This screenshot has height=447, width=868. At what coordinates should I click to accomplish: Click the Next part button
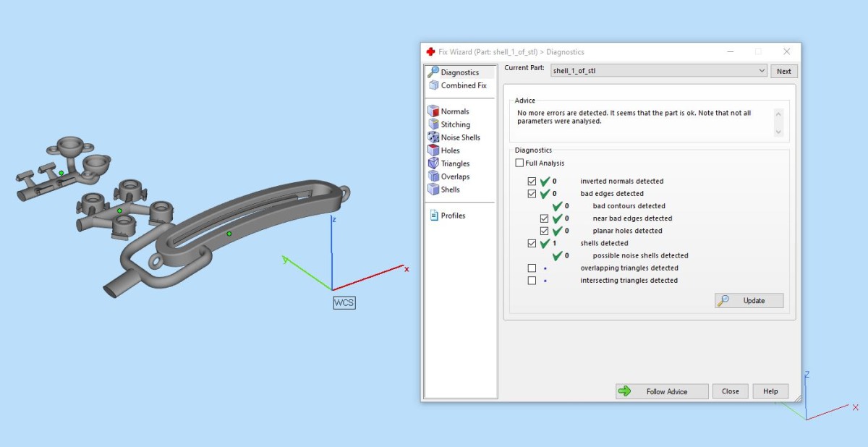click(784, 71)
